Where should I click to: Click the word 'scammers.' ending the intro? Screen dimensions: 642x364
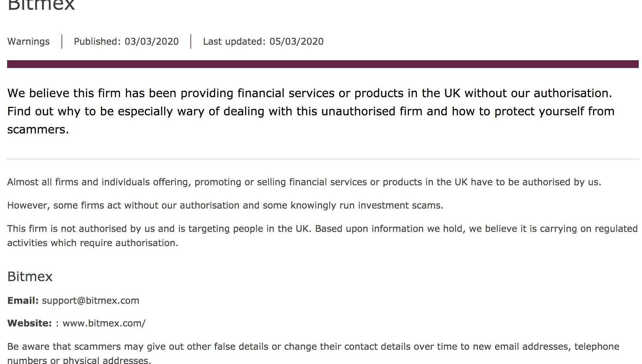click(x=38, y=130)
